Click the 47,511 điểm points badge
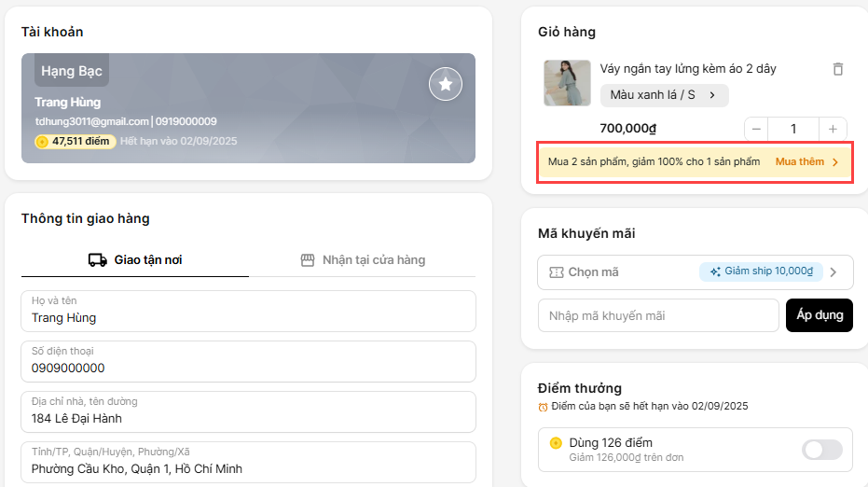The image size is (868, 487). [75, 141]
